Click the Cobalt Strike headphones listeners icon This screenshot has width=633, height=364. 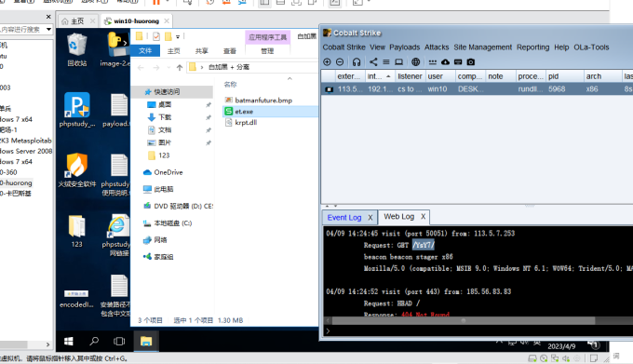(356, 62)
